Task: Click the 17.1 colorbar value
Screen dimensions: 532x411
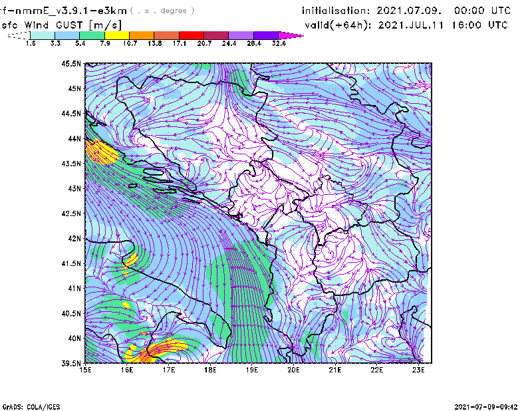Action: 180,43
